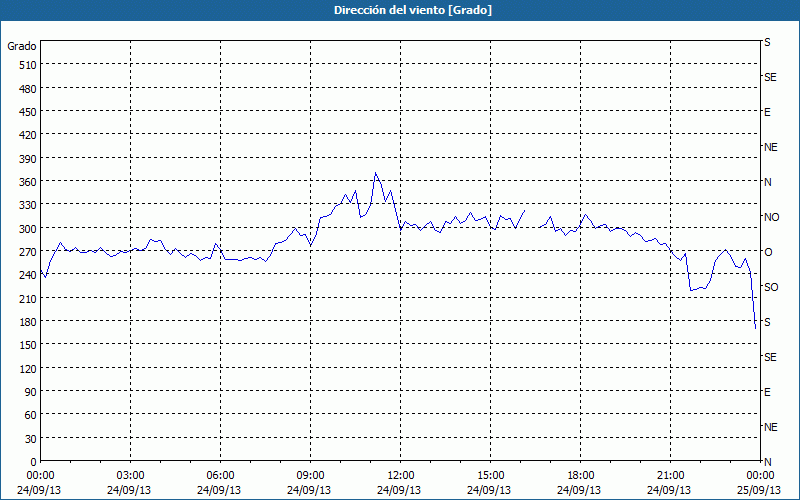The width and height of the screenshot is (800, 500).
Task: Click the 30 degree axis label
Action: click(31, 439)
